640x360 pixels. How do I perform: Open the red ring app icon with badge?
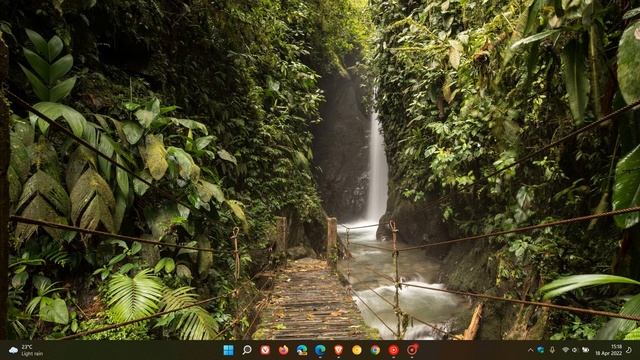[412, 350]
